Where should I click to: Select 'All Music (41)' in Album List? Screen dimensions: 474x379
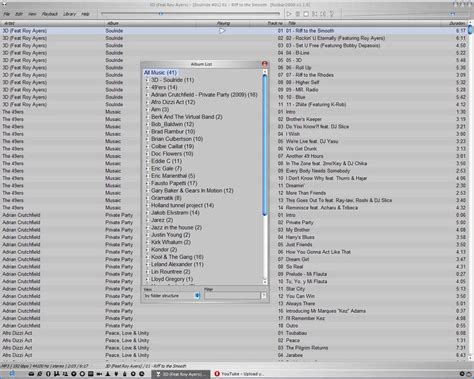(160, 73)
